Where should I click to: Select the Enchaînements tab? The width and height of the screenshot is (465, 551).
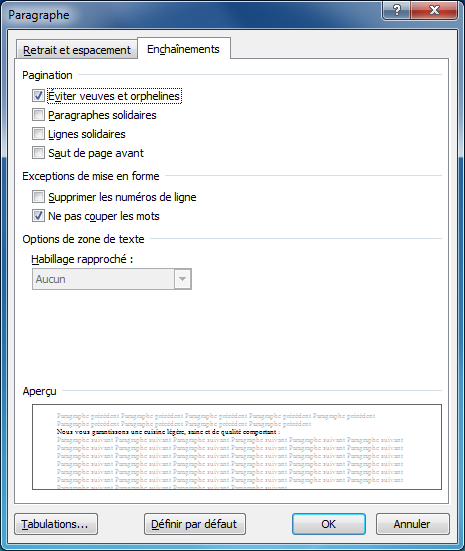(x=183, y=48)
